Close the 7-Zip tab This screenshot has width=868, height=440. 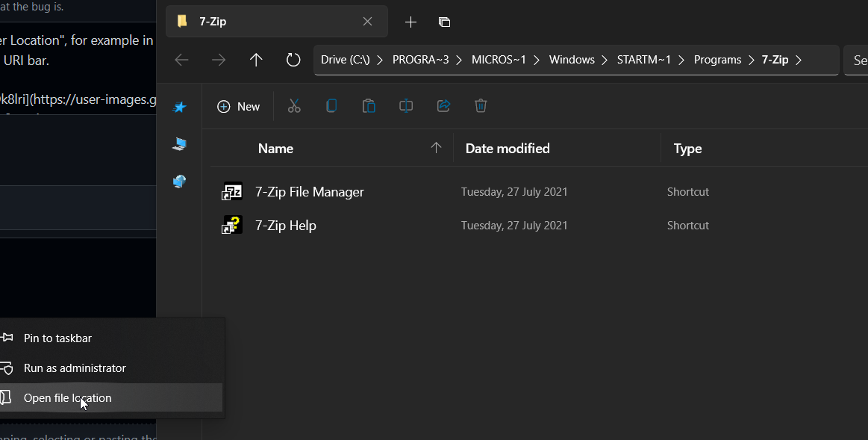(x=367, y=22)
